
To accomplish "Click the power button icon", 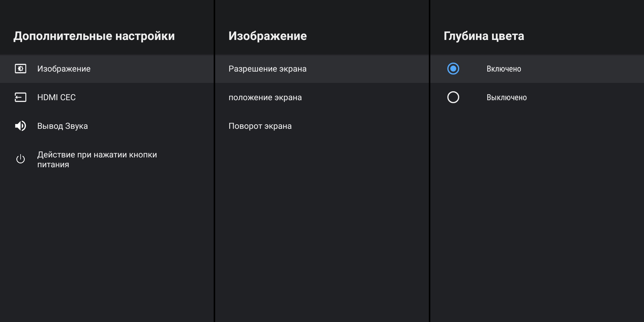I will tap(21, 159).
